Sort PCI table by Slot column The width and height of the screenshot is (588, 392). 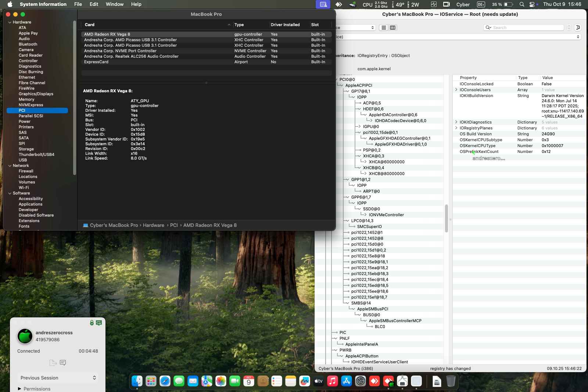pos(321,25)
